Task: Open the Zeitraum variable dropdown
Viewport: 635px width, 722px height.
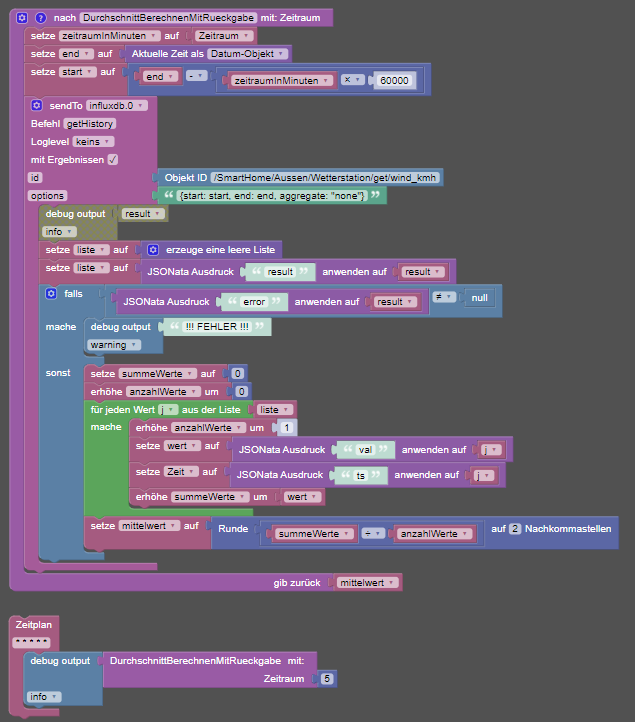Action: (x=224, y=36)
